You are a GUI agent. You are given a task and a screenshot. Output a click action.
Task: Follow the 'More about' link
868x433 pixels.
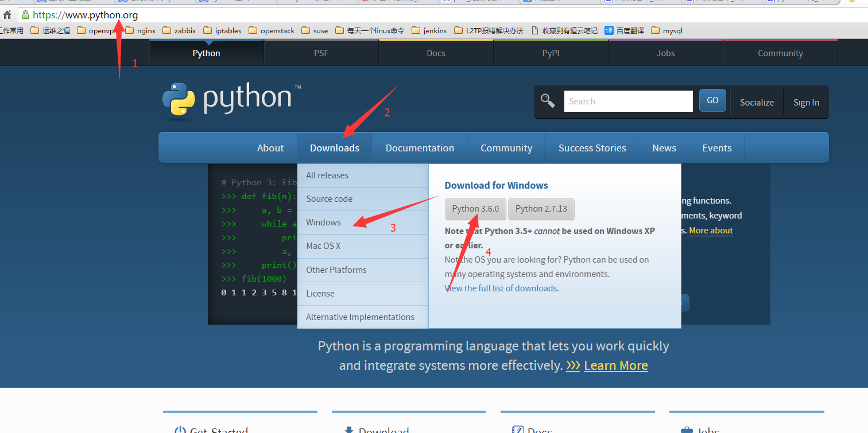[711, 231]
